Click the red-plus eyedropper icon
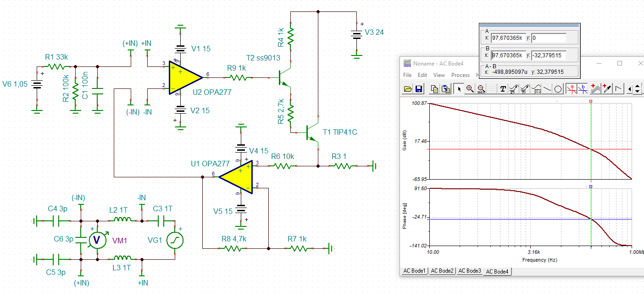This screenshot has height=296, width=644. [x=606, y=89]
